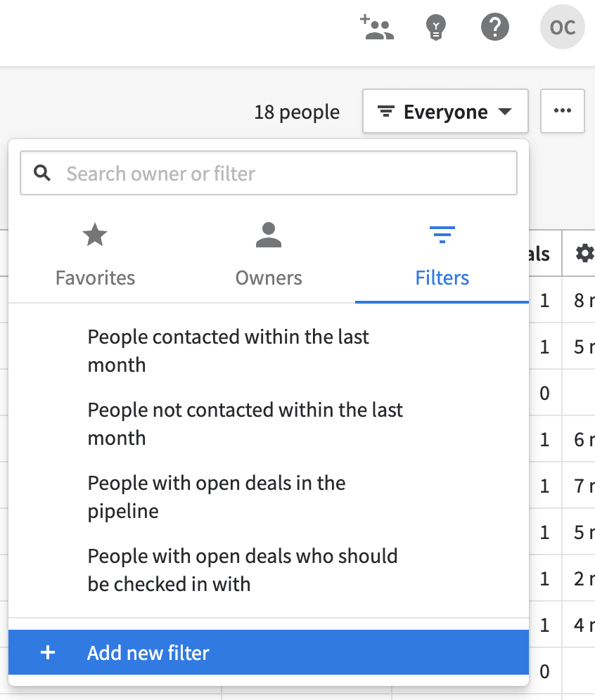This screenshot has height=700, width=595.
Task: Open the suggestions lightbulb icon
Action: point(435,27)
